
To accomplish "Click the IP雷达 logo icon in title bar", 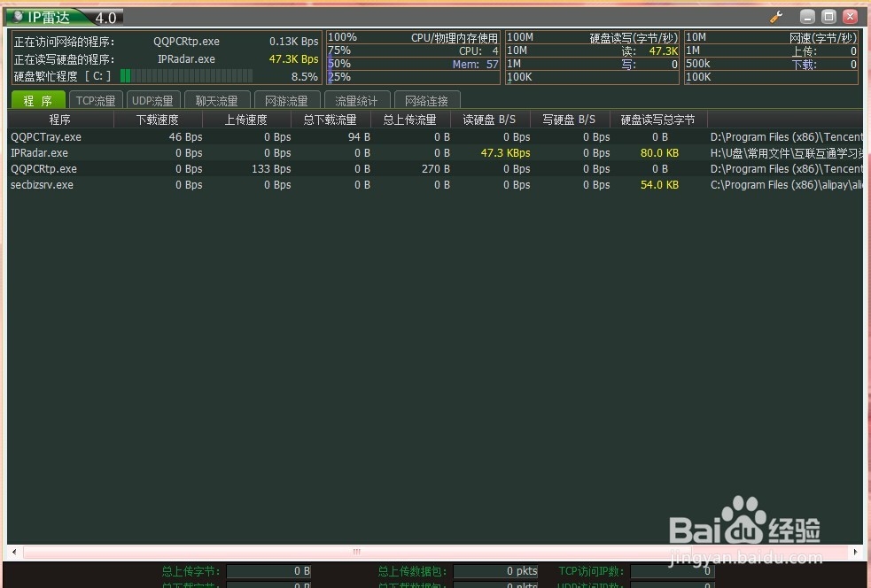I will tap(18, 17).
